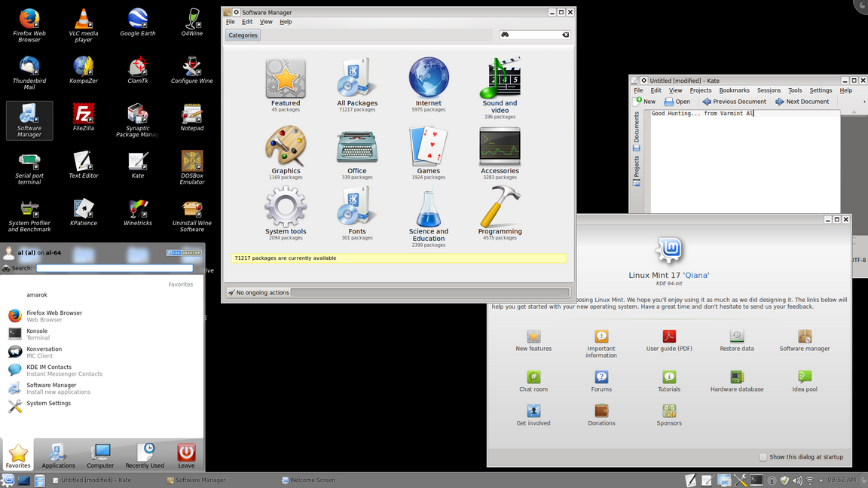The image size is (868, 488).
Task: Launch KompoZer from the desktop
Action: pyautogui.click(x=84, y=70)
